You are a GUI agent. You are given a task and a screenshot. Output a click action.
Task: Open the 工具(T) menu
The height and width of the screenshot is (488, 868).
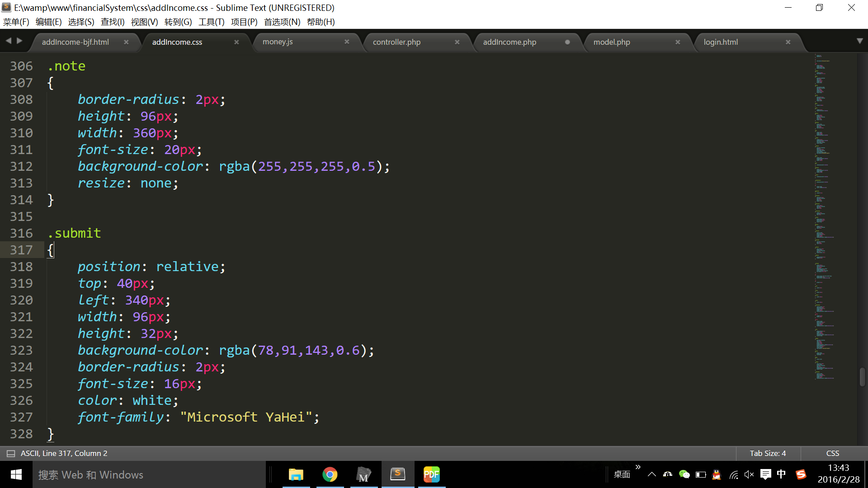coord(211,22)
